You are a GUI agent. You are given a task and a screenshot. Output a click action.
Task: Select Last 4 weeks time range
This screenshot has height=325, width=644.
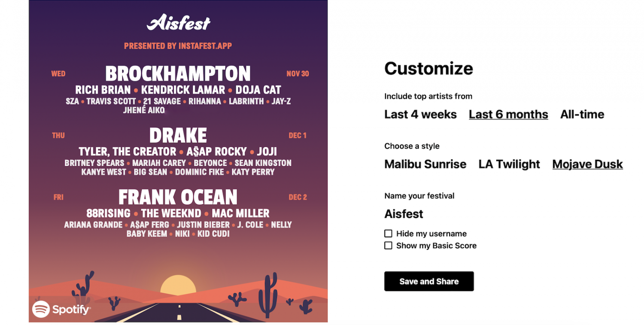420,114
